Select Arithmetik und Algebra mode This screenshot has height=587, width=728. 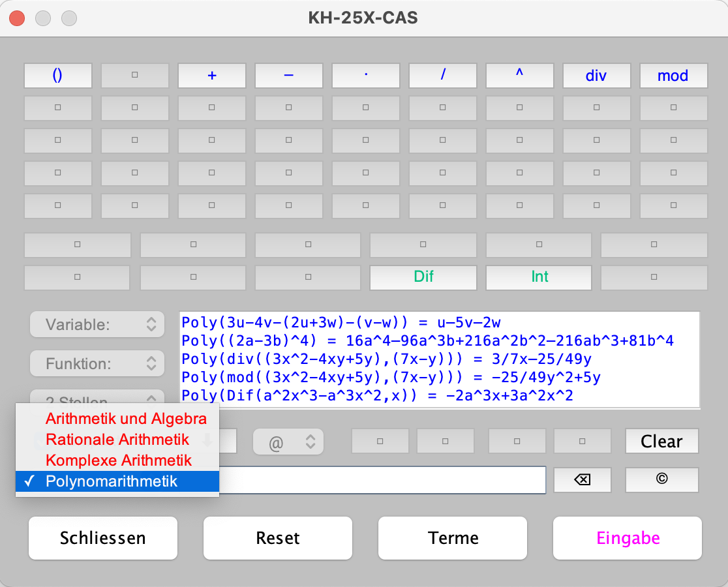tap(126, 419)
